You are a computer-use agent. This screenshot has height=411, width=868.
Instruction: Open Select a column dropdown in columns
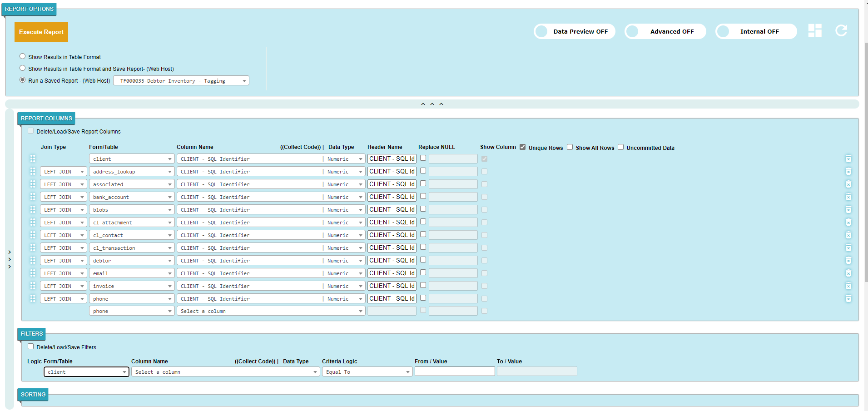[x=271, y=311]
